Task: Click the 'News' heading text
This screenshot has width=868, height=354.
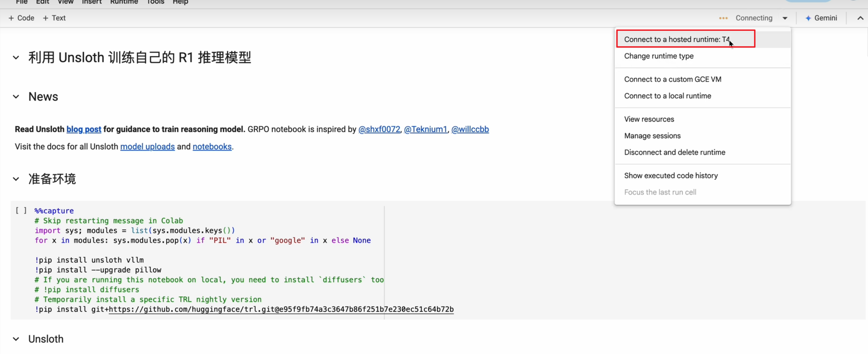Action: tap(43, 97)
